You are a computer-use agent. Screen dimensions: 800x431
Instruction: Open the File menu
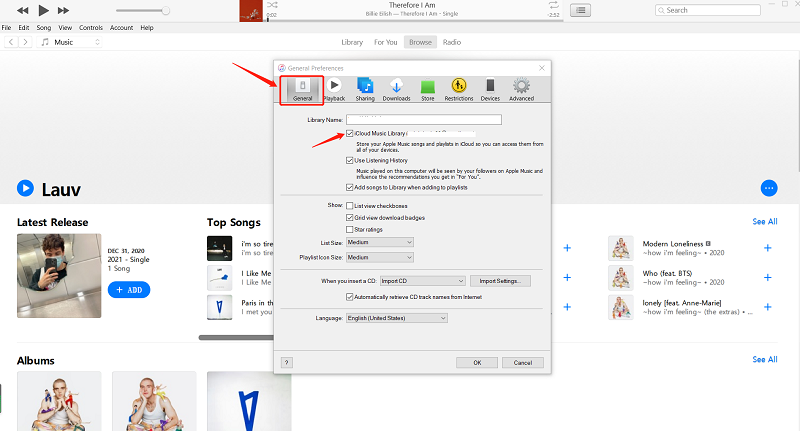click(6, 28)
